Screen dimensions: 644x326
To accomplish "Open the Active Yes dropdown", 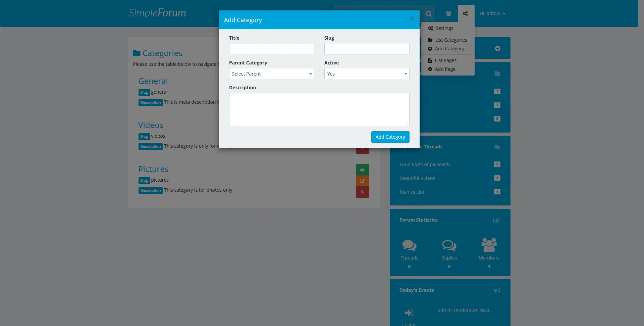I will (367, 74).
